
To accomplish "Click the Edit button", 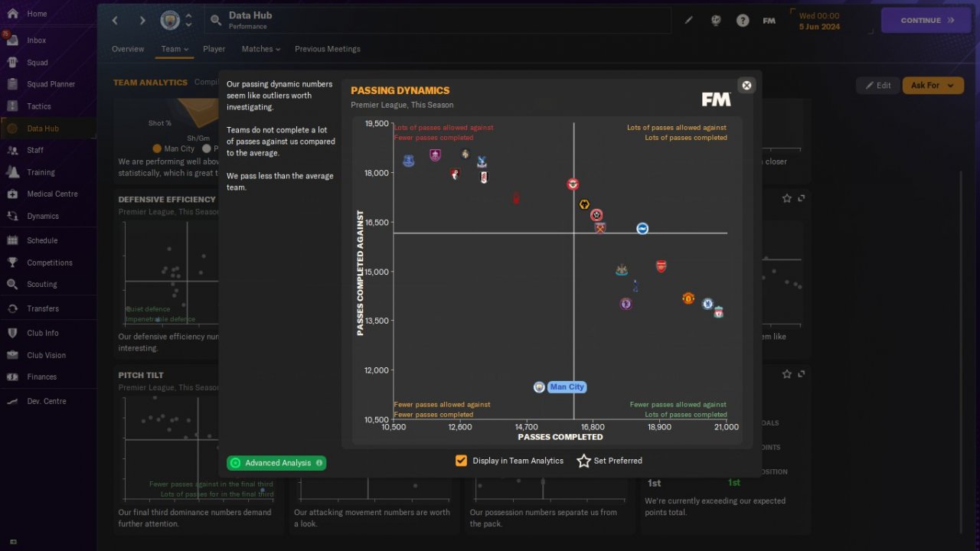I will [x=877, y=85].
